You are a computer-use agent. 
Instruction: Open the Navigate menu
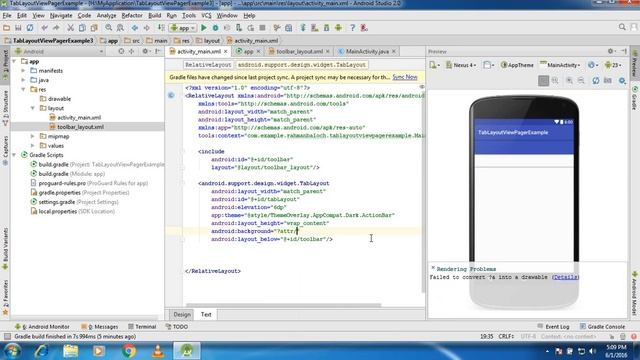click(x=61, y=16)
